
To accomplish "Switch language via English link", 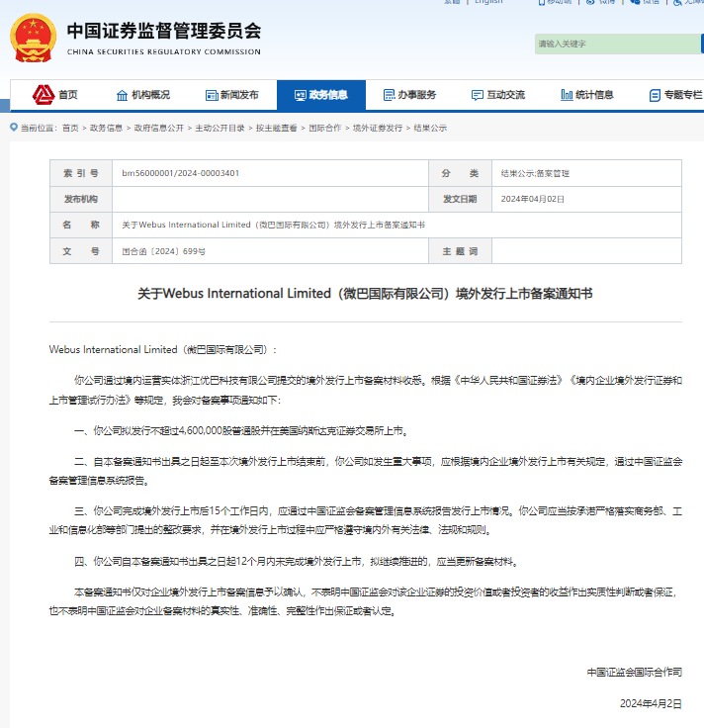I will [488, 2].
